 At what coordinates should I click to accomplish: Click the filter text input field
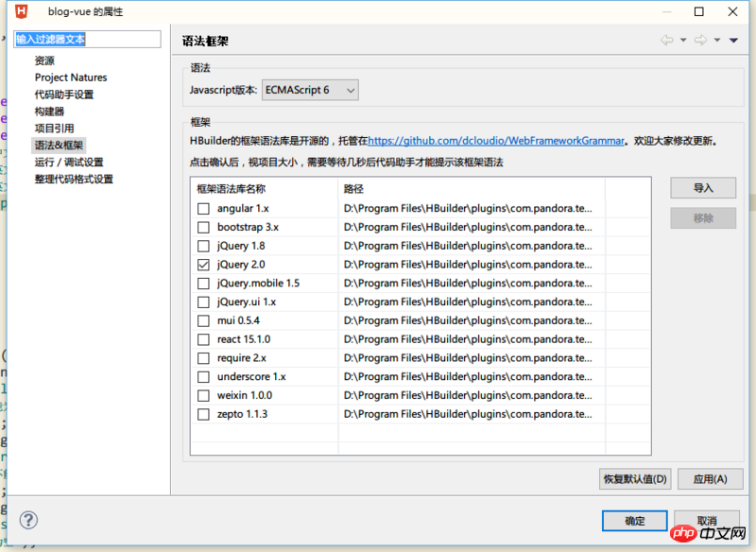tap(87, 39)
